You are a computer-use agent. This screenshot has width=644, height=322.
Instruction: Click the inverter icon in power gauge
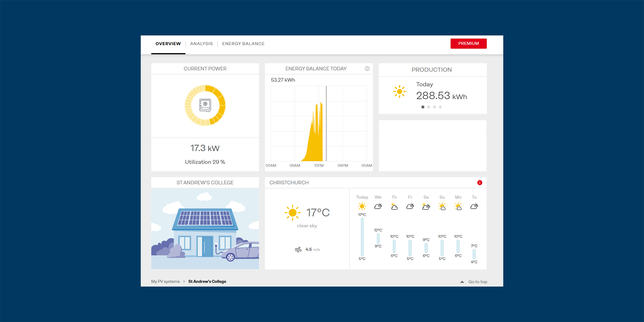(205, 105)
